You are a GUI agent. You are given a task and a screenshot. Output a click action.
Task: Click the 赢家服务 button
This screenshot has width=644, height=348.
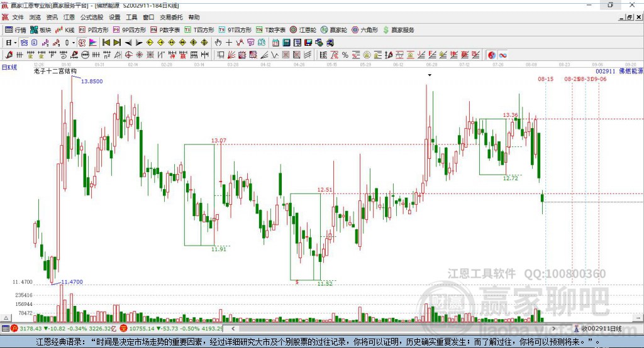pyautogui.click(x=398, y=30)
